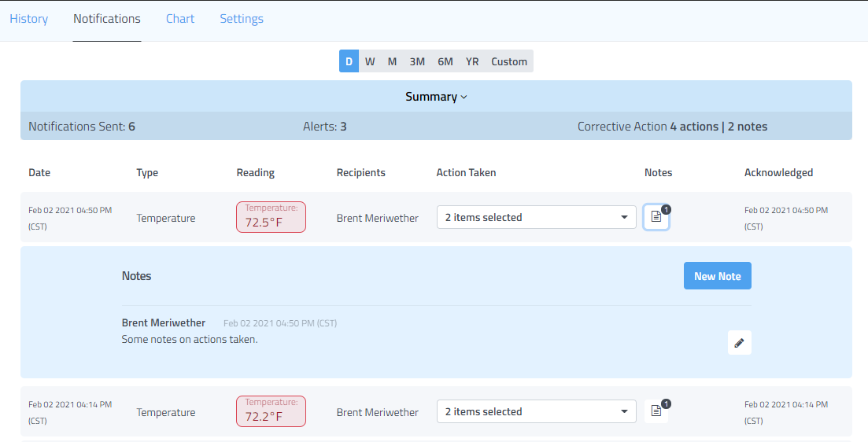868x442 pixels.
Task: Click the 72.5°F temperature reading badge
Action: point(271,217)
